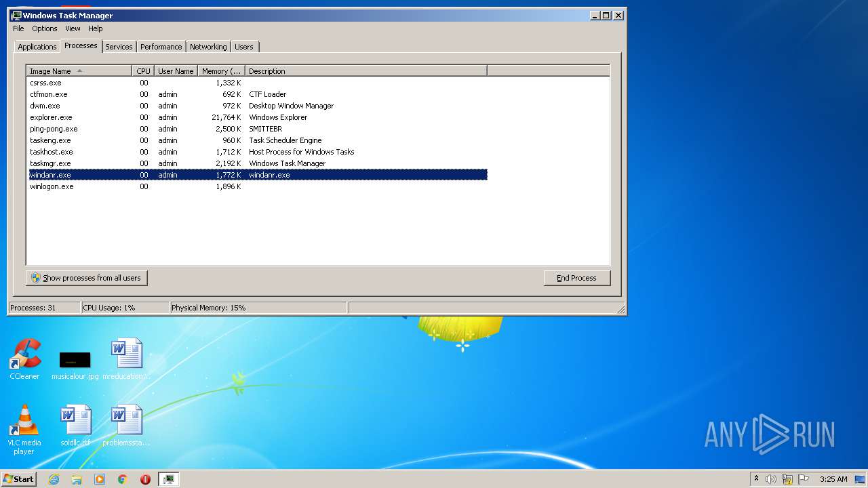Switch to the Users tab
This screenshot has height=488, width=868.
click(244, 47)
